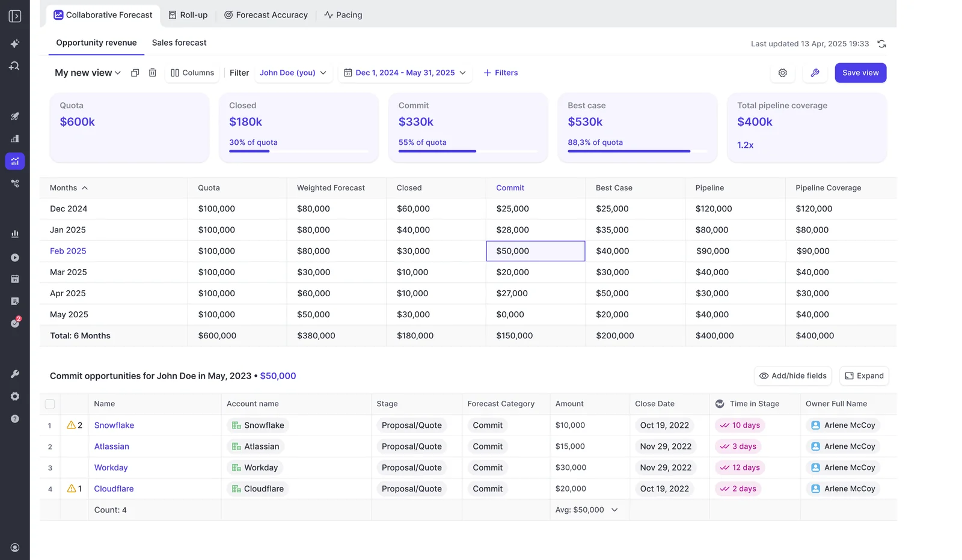Open the stacked bars sidebar icon
The image size is (962, 560).
pyautogui.click(x=15, y=139)
